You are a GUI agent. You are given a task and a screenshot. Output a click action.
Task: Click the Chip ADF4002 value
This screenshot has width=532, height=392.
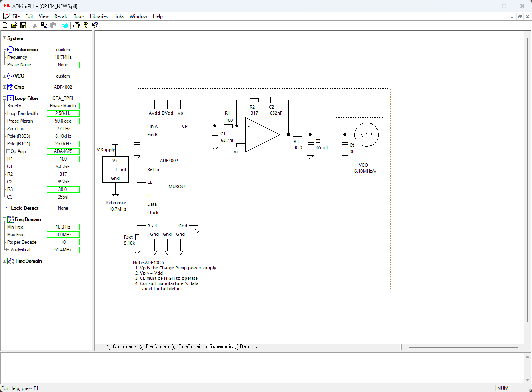[x=63, y=87]
